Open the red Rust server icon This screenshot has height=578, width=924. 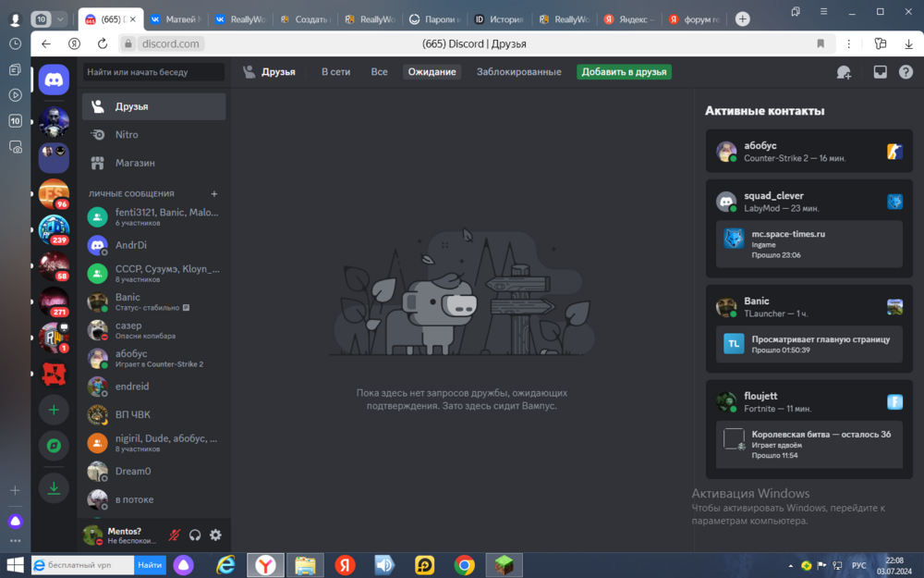tap(54, 374)
